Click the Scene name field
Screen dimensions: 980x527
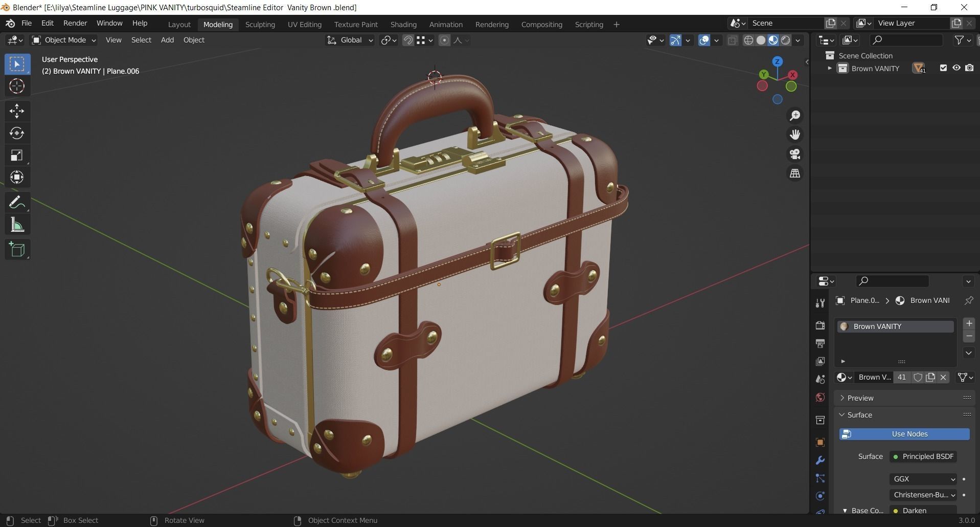(786, 23)
